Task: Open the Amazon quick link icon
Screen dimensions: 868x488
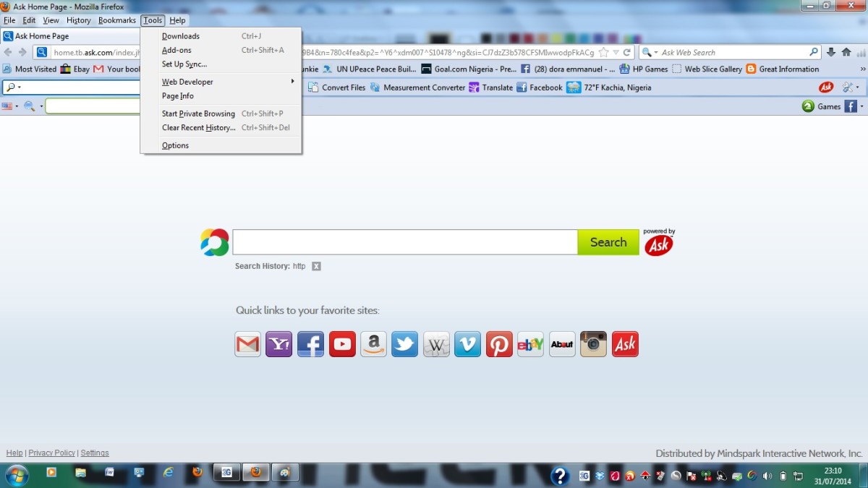Action: coord(373,344)
